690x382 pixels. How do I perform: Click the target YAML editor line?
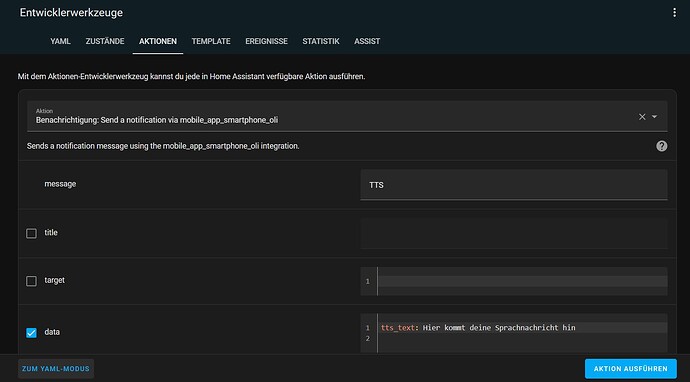(522, 281)
